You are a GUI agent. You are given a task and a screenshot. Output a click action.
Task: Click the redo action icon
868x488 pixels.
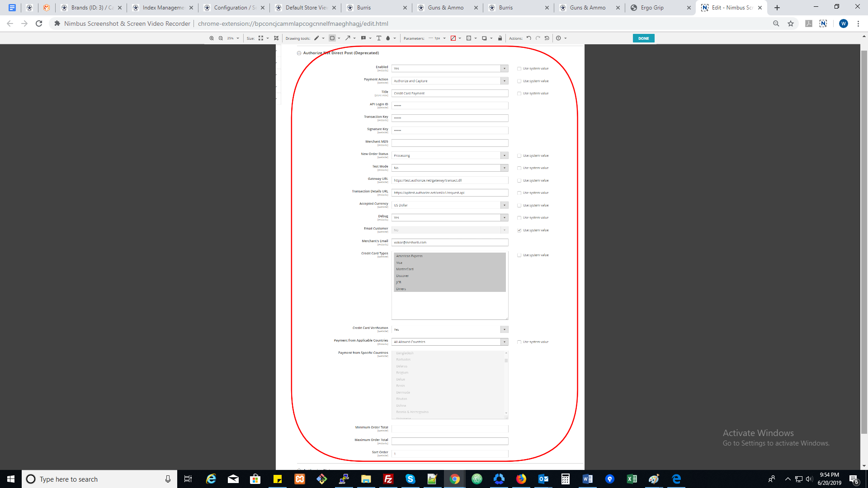[538, 38]
